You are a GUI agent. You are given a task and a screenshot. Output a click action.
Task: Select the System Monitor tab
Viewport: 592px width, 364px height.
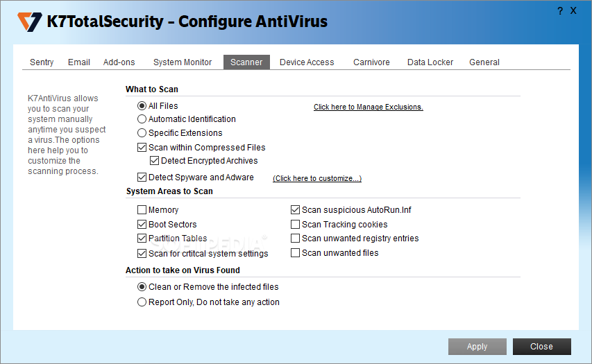(x=183, y=62)
